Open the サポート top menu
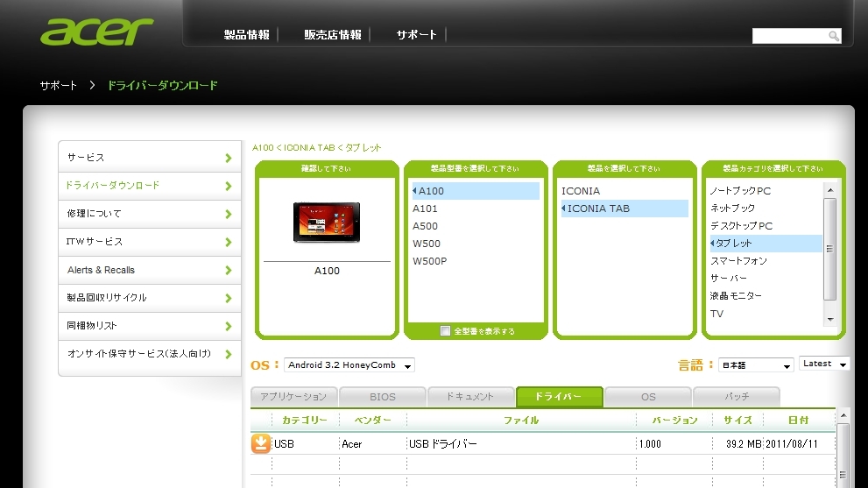The width and height of the screenshot is (868, 488). pyautogui.click(x=416, y=35)
